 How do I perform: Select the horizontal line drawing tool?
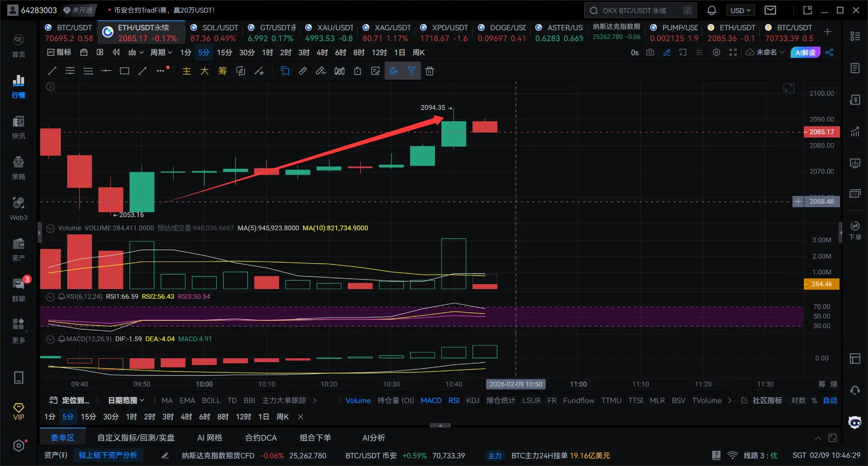click(x=106, y=71)
